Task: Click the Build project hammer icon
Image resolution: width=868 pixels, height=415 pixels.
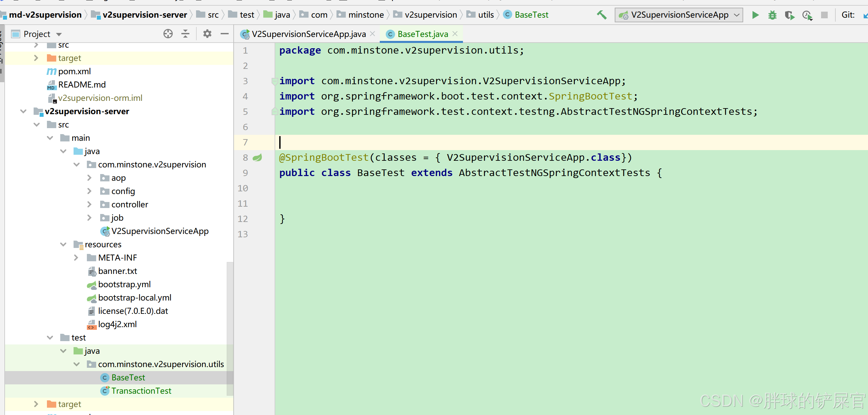Action: (601, 15)
